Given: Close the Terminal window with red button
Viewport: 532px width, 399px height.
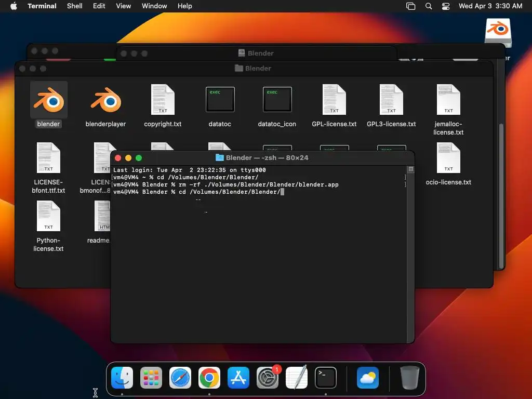Looking at the screenshot, I should coord(118,158).
